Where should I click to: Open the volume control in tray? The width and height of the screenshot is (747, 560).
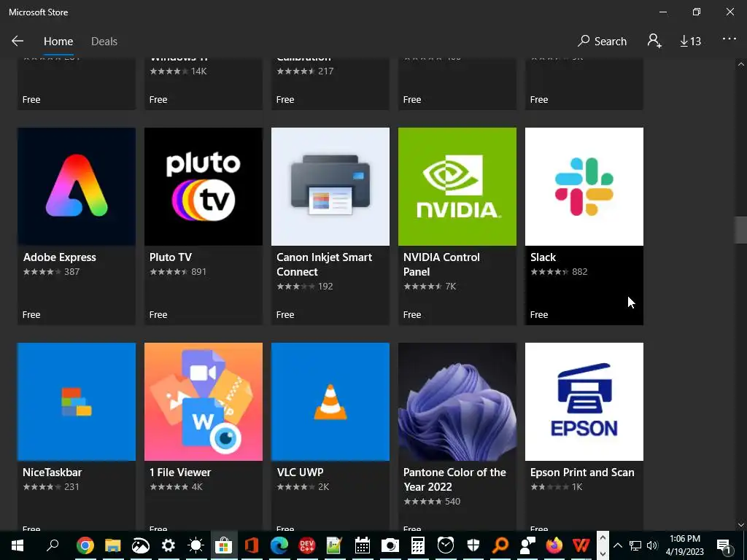[652, 545]
